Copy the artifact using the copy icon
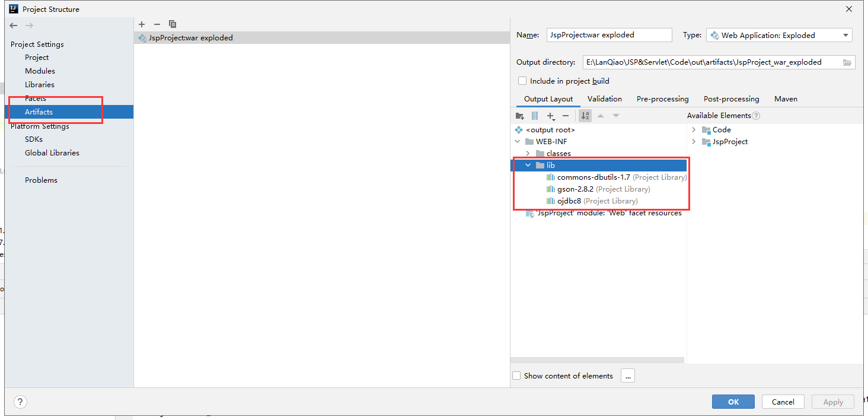This screenshot has width=868, height=420. click(172, 24)
